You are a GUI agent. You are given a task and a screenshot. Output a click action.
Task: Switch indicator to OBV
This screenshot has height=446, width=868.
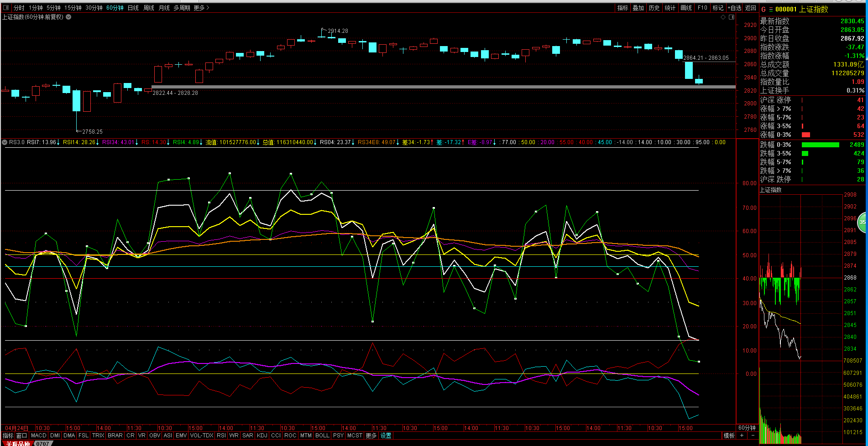pos(155,436)
